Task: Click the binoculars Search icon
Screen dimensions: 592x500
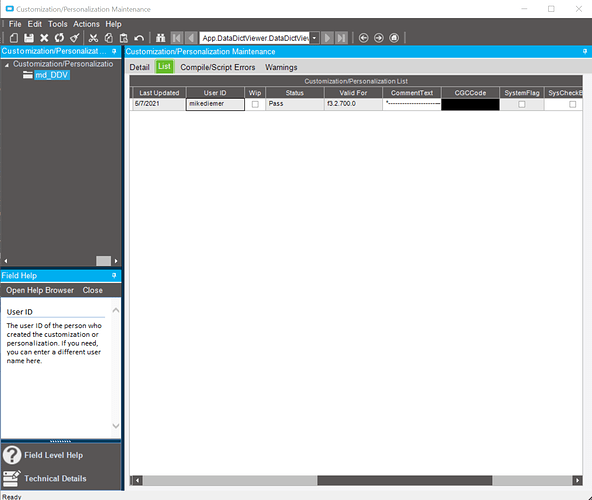Action: pos(160,38)
